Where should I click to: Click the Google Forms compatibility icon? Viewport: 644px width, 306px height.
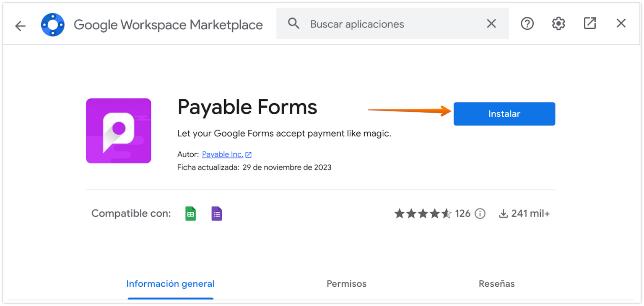coord(216,213)
